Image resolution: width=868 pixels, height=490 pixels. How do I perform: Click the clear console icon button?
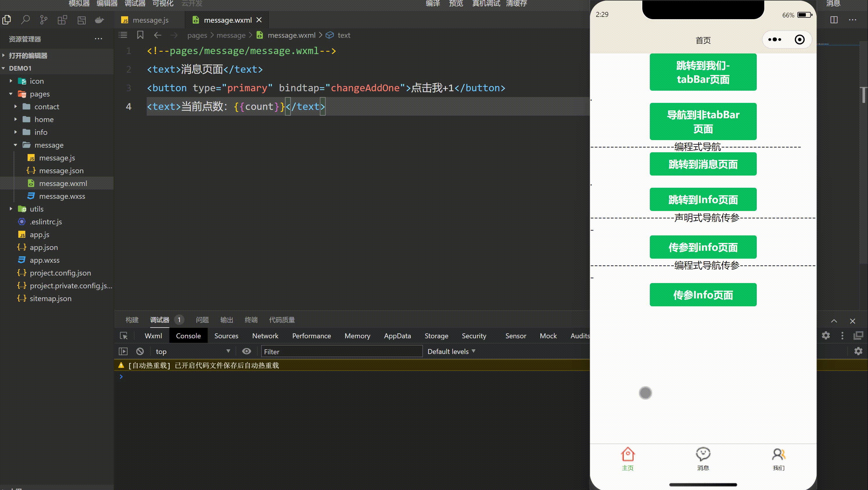pyautogui.click(x=140, y=351)
